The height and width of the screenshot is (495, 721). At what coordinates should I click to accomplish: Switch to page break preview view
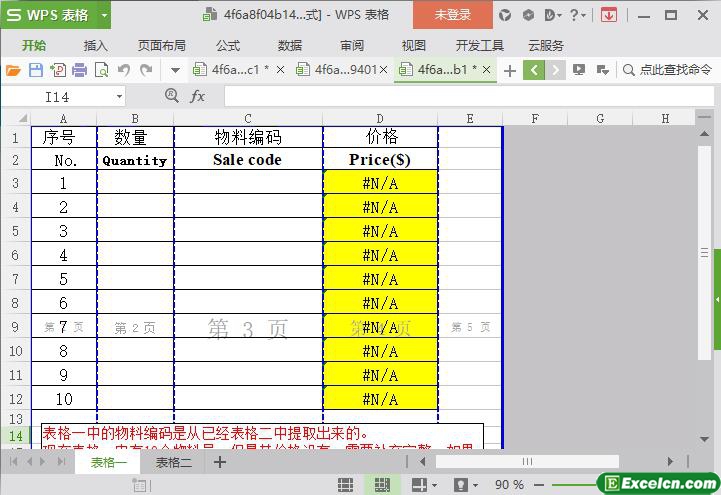381,484
